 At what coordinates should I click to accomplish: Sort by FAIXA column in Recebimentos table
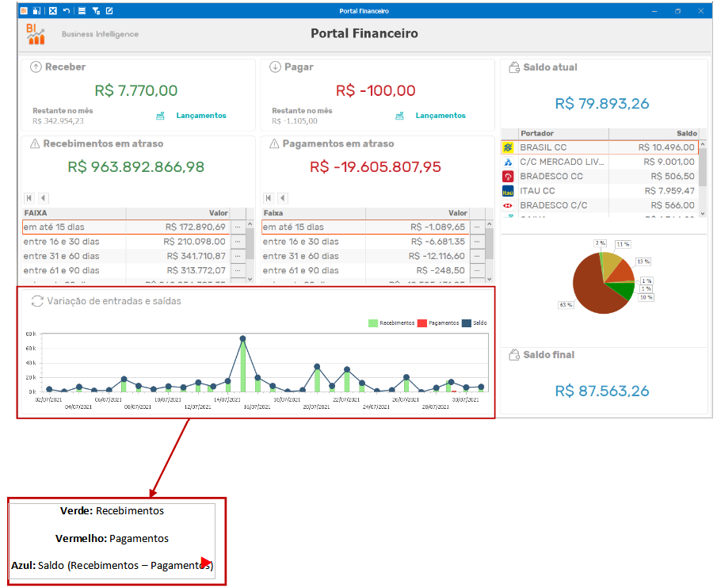[x=74, y=213]
